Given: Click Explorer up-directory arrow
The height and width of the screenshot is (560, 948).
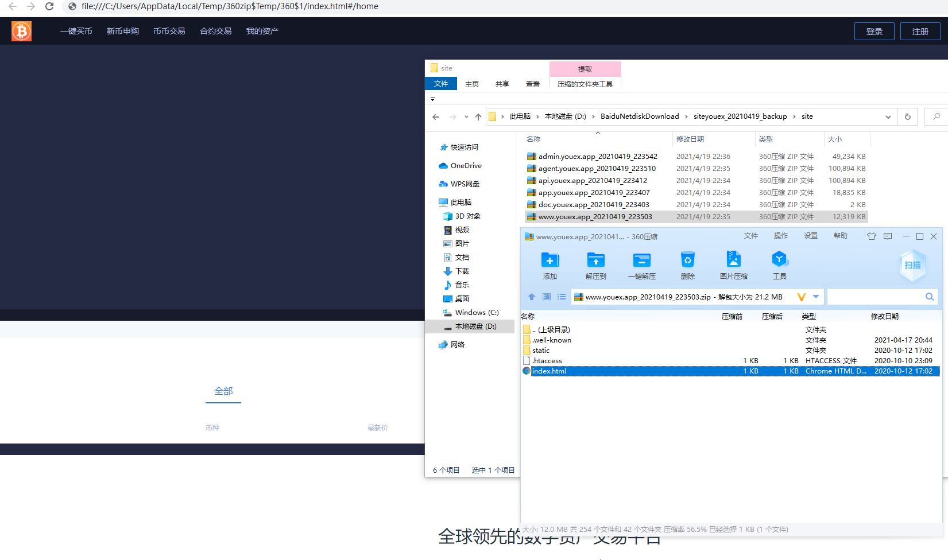Looking at the screenshot, I should (478, 117).
